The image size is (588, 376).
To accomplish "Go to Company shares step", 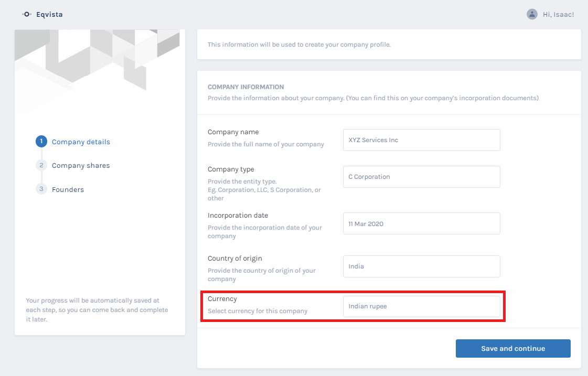I will click(81, 165).
